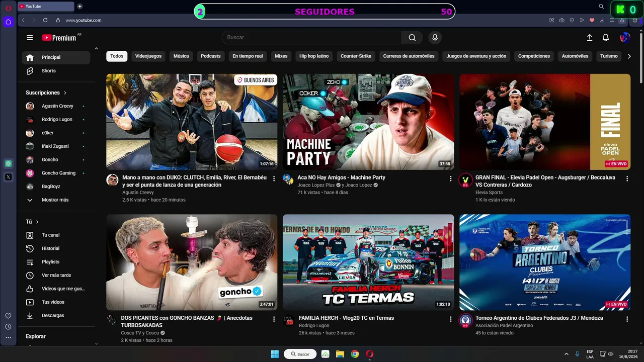Open the TC TERMAS video thumbnail
644x362 pixels.
368,262
